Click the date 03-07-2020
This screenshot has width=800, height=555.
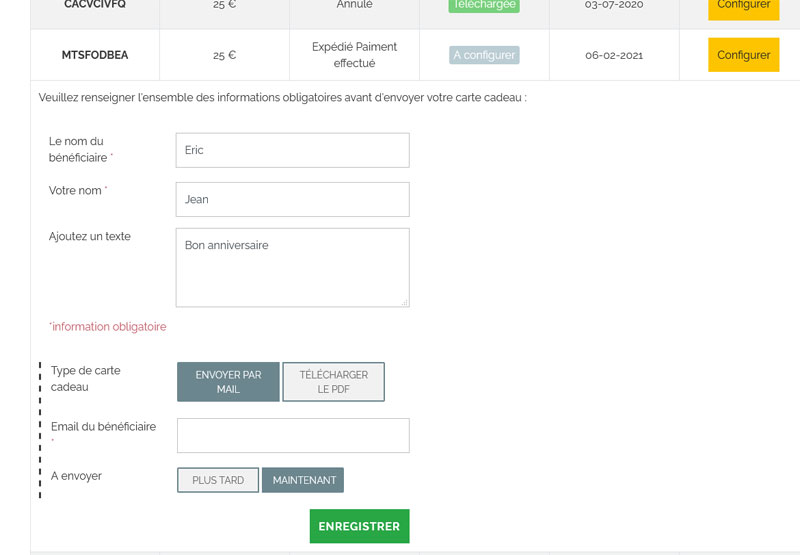click(x=614, y=5)
